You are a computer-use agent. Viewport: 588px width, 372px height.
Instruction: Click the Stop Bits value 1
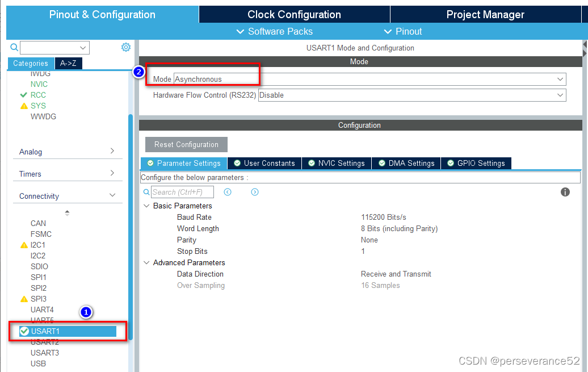coord(363,251)
